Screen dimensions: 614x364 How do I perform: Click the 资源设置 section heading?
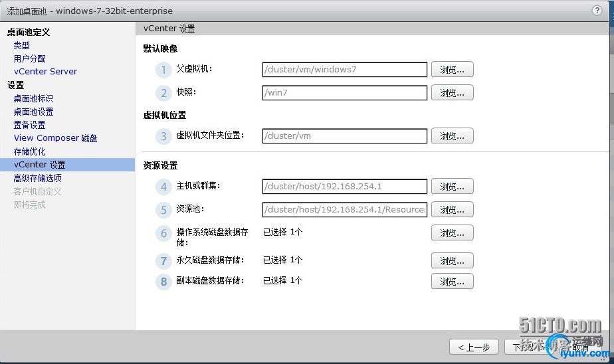[x=160, y=165]
